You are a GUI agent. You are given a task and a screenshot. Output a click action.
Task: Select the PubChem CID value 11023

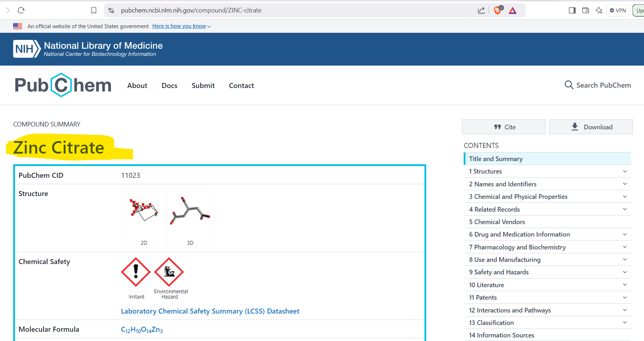tap(130, 175)
